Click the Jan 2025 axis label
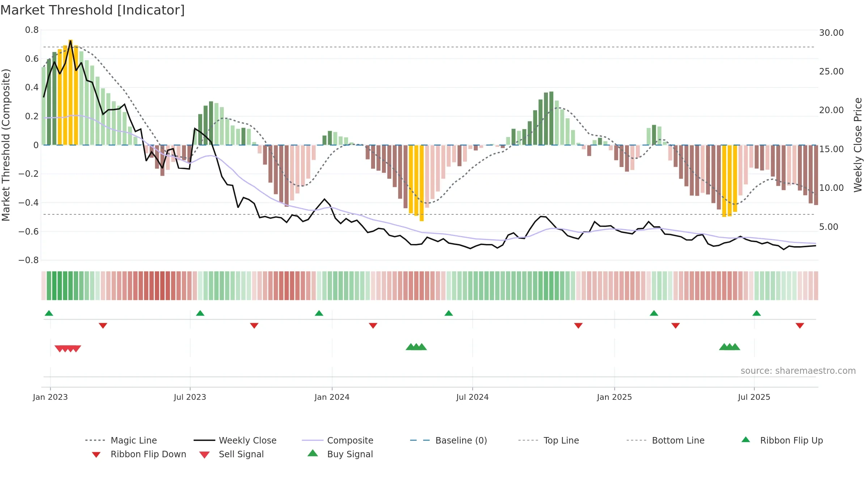Image resolution: width=868 pixels, height=488 pixels. 614,397
